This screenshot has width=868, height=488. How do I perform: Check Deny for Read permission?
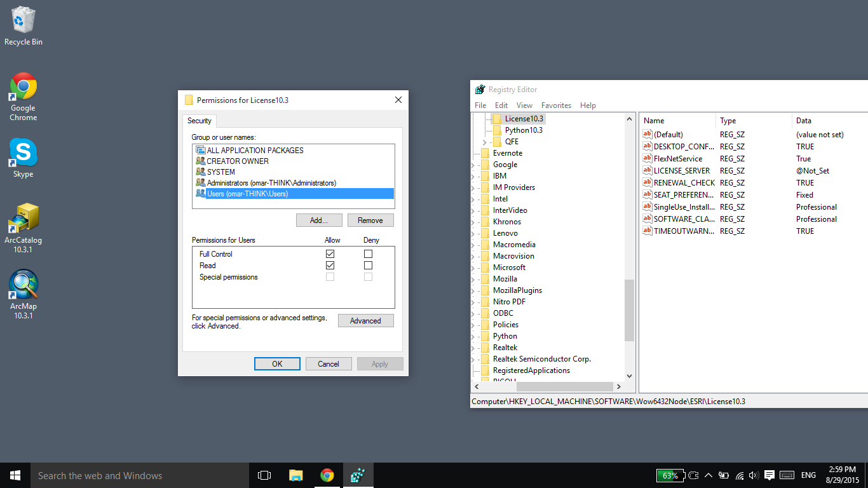coord(369,266)
